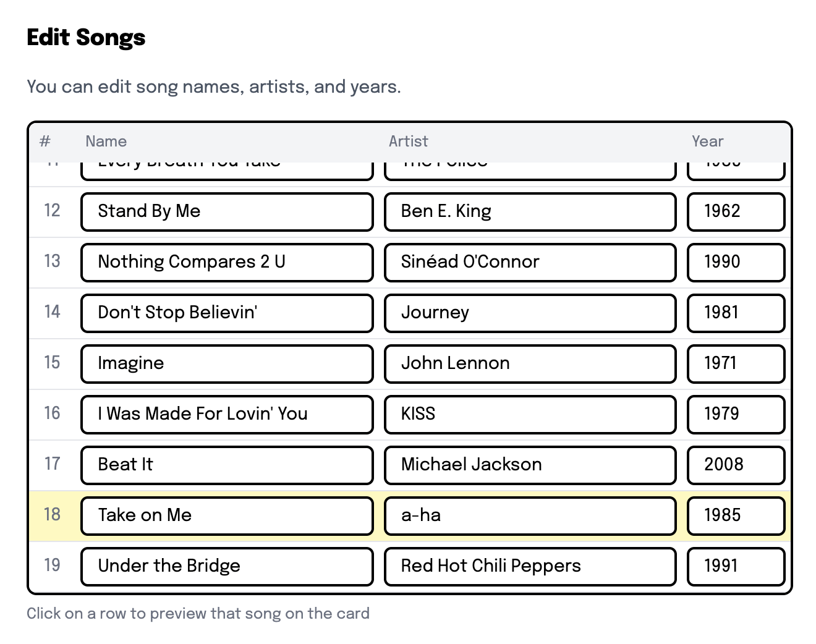The height and width of the screenshot is (644, 816).
Task: Edit the John Lennon artist field
Action: [x=529, y=363]
